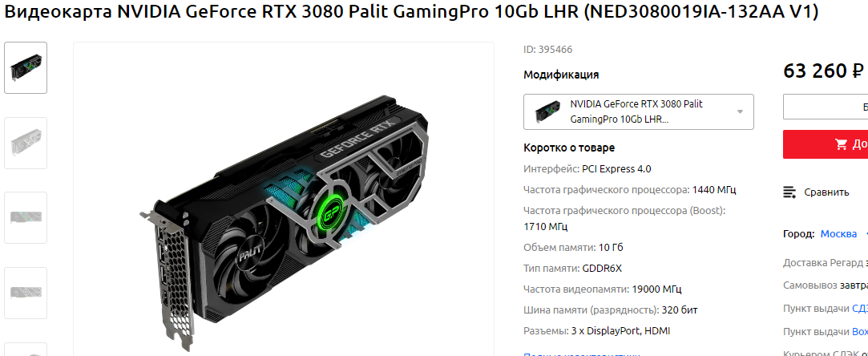Select the first product thumbnail image
868x356 pixels.
(x=26, y=67)
